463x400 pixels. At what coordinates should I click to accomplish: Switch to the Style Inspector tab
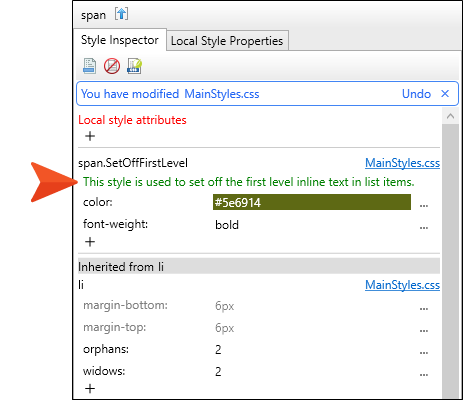[x=120, y=40]
